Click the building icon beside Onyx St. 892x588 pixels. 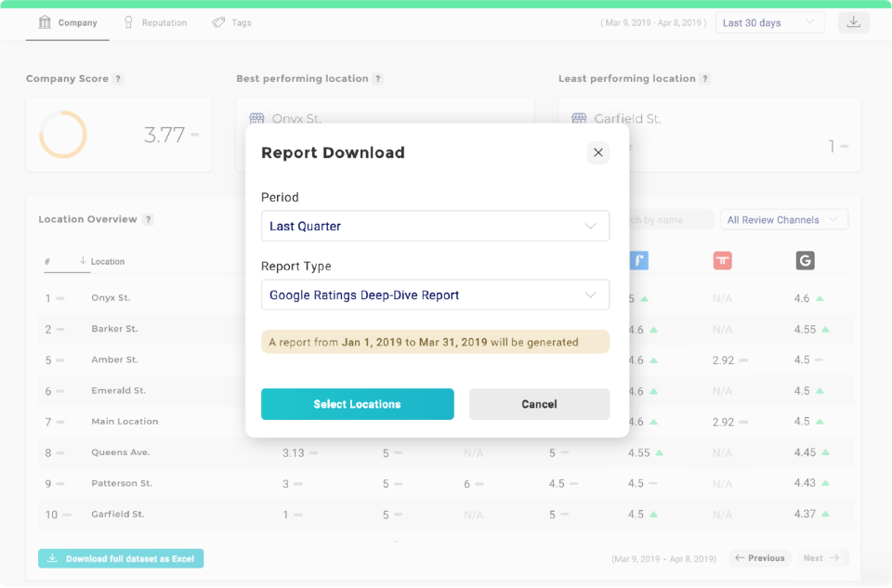(256, 118)
